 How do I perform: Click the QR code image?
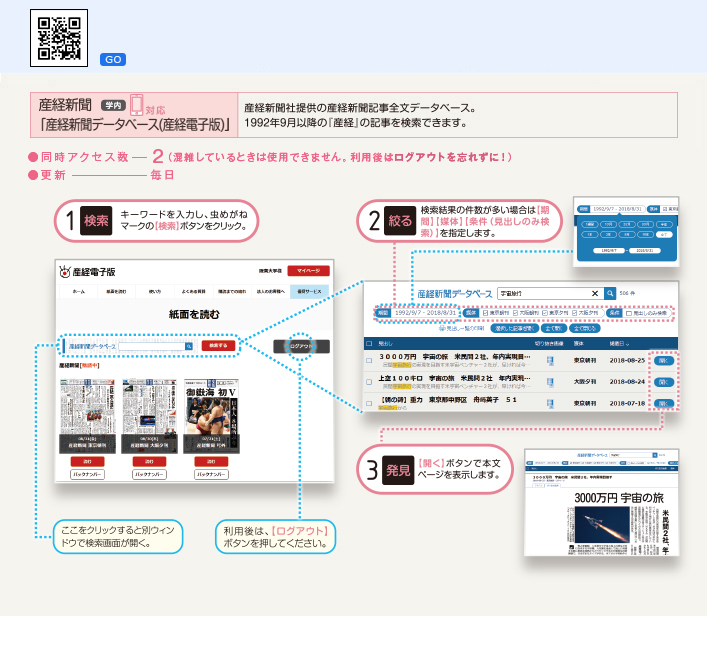pyautogui.click(x=59, y=38)
